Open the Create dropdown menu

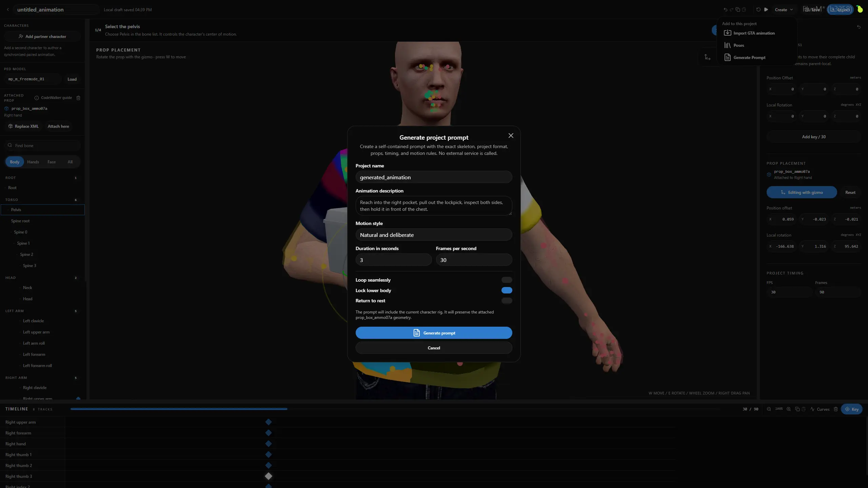[784, 9]
